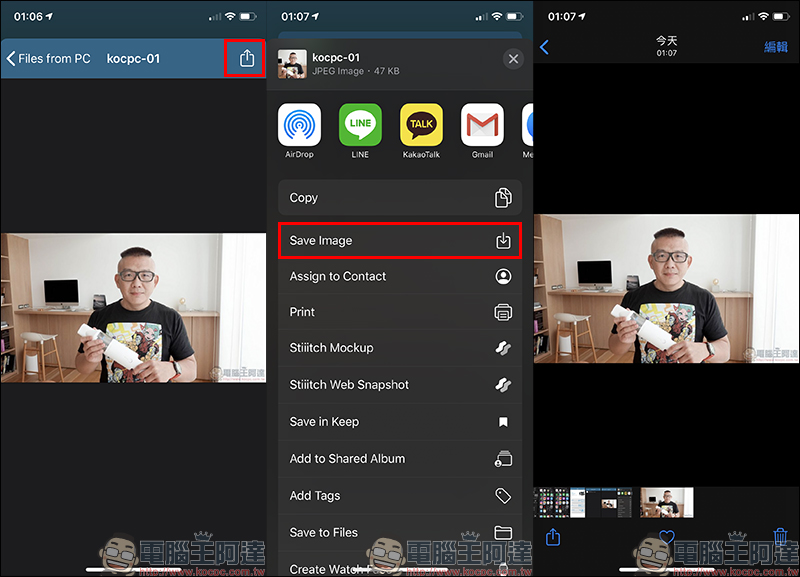This screenshot has height=577, width=800.
Task: Share the image via Gmail
Action: pos(482,131)
